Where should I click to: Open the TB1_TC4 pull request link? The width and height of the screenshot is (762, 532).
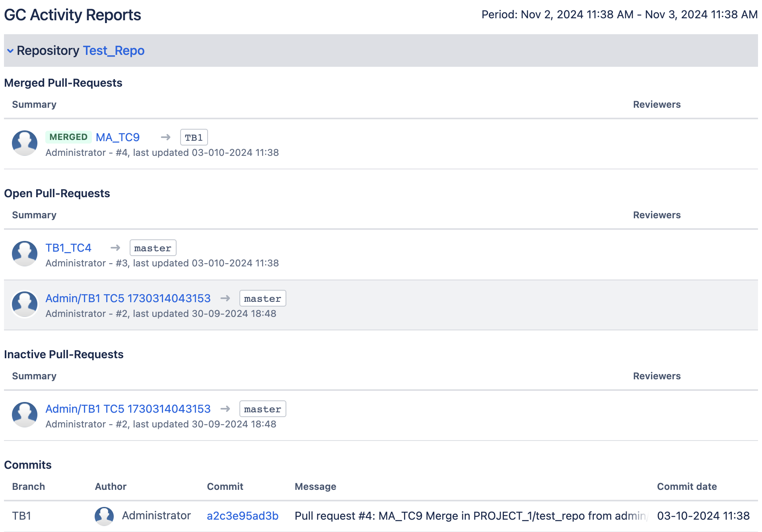68,248
